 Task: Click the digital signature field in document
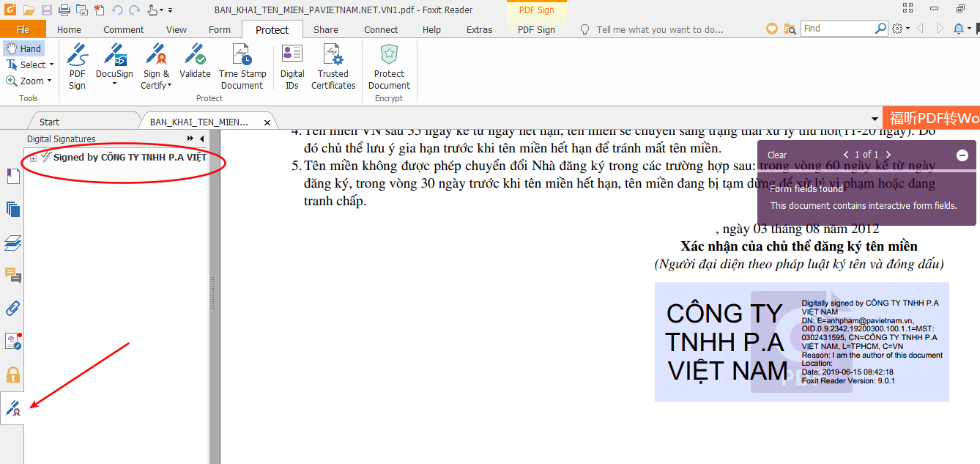(802, 342)
